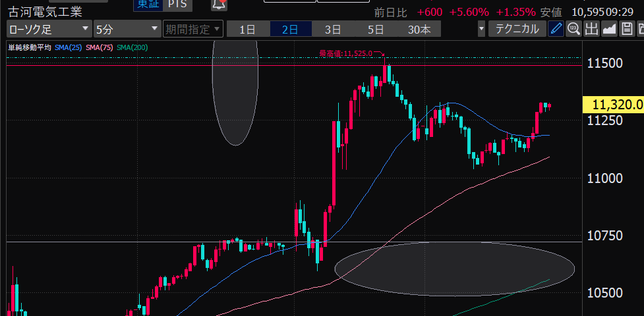Expand the 期間指定 dropdown
Image resolution: width=644 pixels, height=316 pixels.
click(193, 29)
